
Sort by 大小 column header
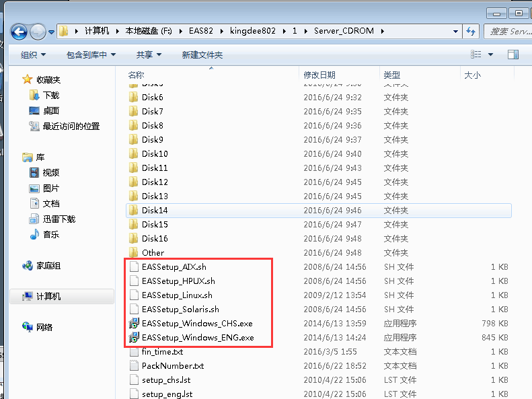472,75
